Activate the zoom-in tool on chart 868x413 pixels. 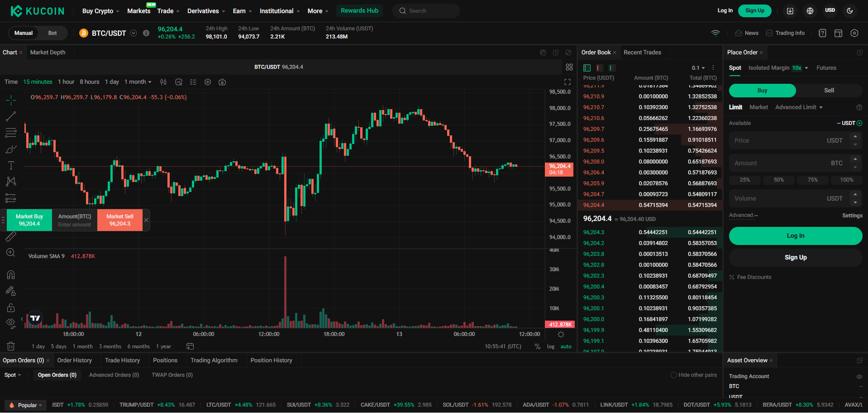11,253
